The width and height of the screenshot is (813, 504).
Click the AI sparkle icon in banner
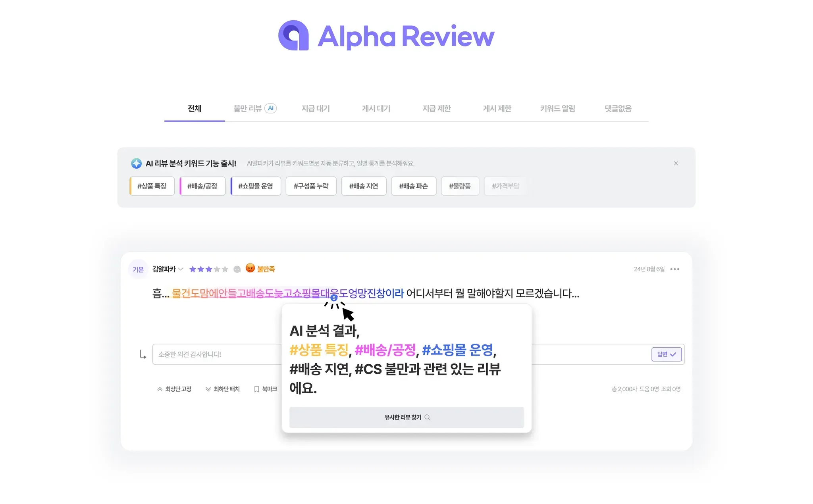[x=136, y=164]
